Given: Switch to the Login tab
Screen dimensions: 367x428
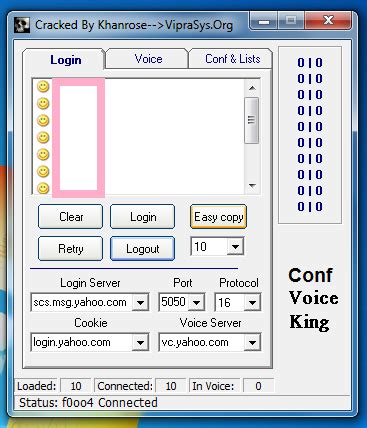Looking at the screenshot, I should pyautogui.click(x=65, y=60).
